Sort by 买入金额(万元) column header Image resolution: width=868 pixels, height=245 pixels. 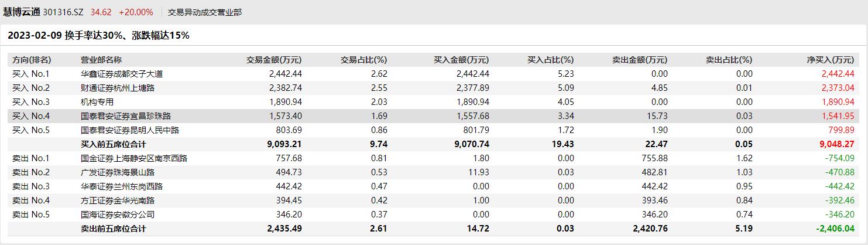[461, 60]
